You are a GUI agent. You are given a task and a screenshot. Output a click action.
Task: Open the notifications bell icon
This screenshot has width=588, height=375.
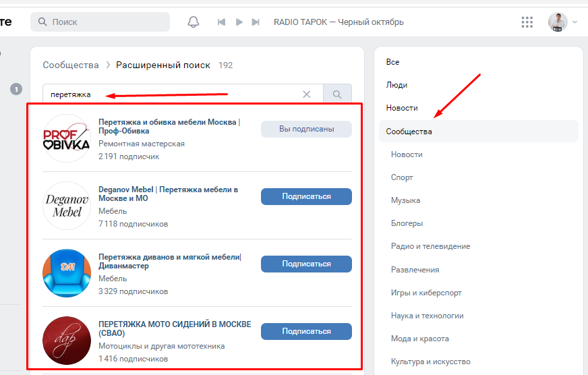tap(193, 22)
